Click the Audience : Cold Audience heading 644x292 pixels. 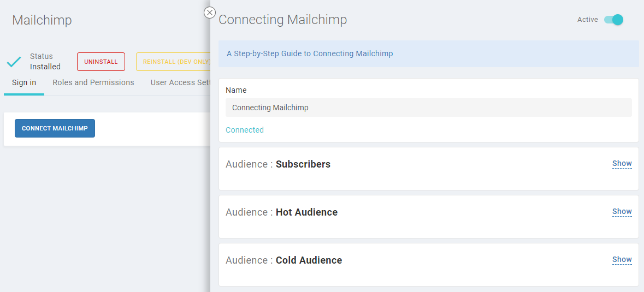[284, 260]
